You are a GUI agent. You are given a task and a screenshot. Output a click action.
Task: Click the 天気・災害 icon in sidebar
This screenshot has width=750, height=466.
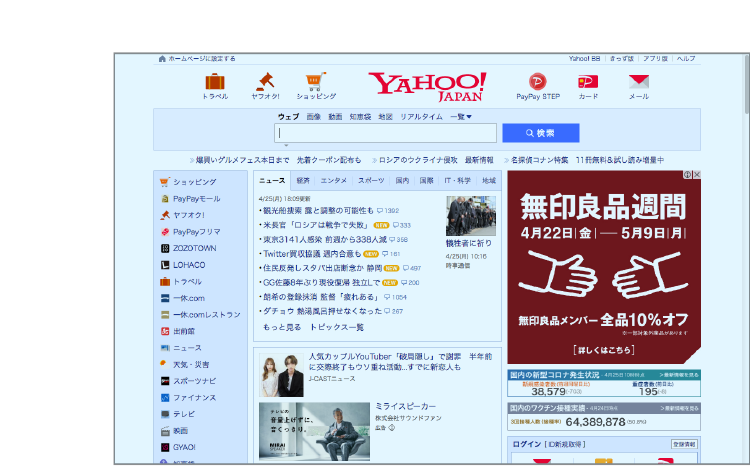164,364
